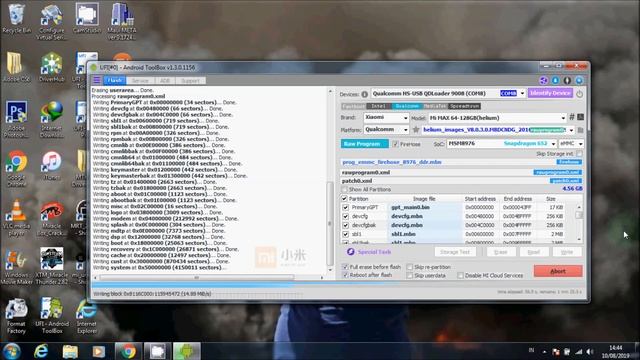The width and height of the screenshot is (640, 360).
Task: Uncheck the sbl1 partition checkbox
Action: (346, 234)
